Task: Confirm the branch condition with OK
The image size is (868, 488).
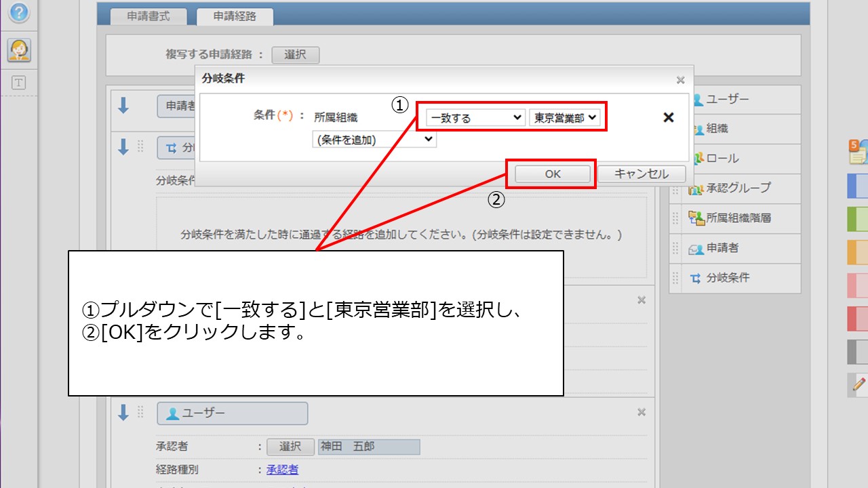Action: tap(553, 174)
